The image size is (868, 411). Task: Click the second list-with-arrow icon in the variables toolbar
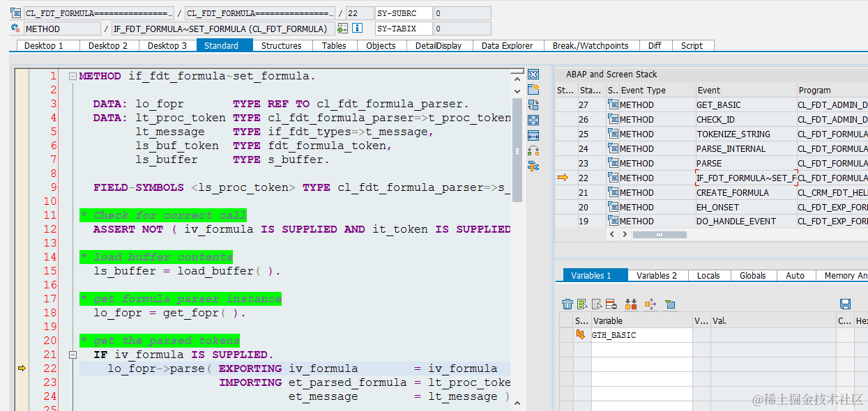click(x=597, y=304)
